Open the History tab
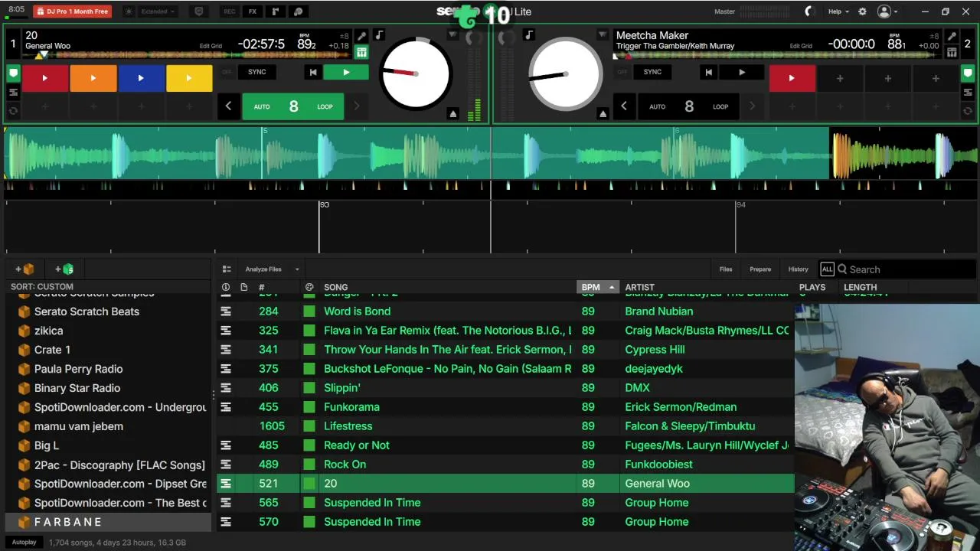Screen dimensions: 980x551 pyautogui.click(x=798, y=269)
